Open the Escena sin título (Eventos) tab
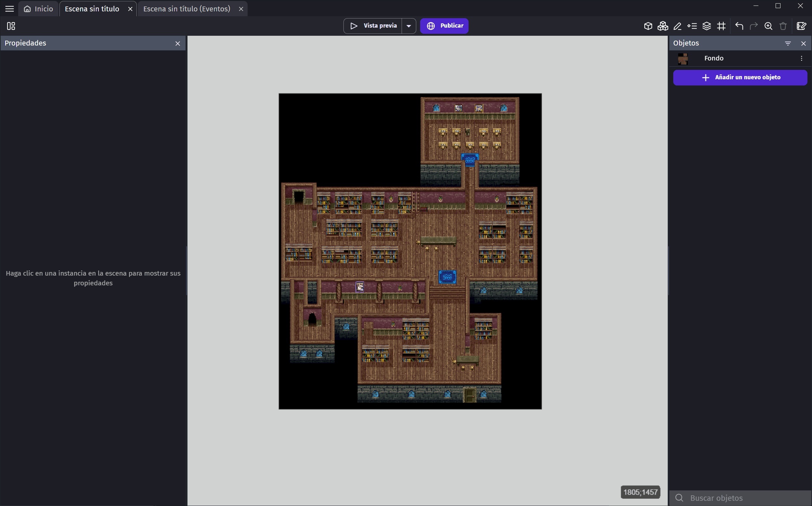812x506 pixels. click(187, 9)
